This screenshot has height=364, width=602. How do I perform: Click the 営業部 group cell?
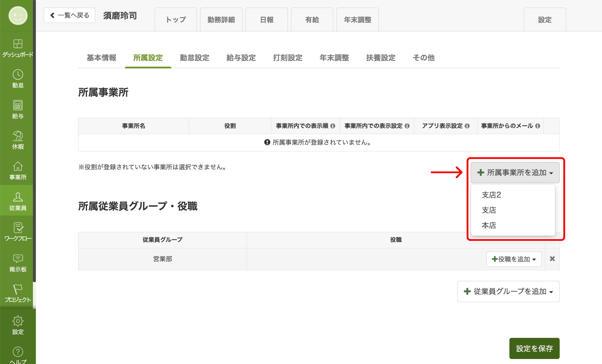[163, 259]
